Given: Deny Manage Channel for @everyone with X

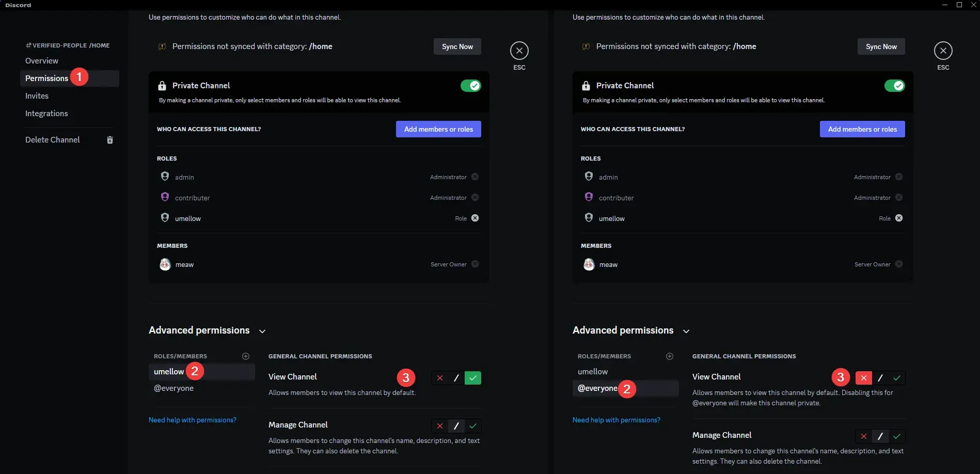Looking at the screenshot, I should coord(864,436).
